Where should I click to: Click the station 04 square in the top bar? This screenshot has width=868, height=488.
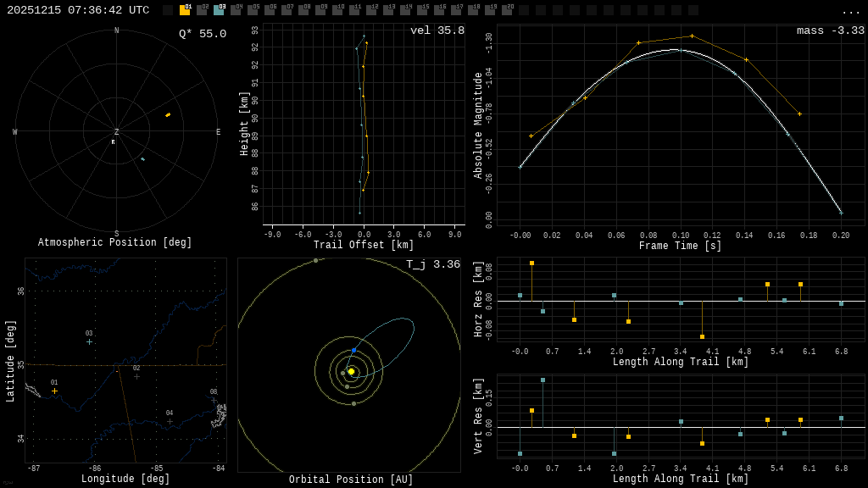(236, 10)
